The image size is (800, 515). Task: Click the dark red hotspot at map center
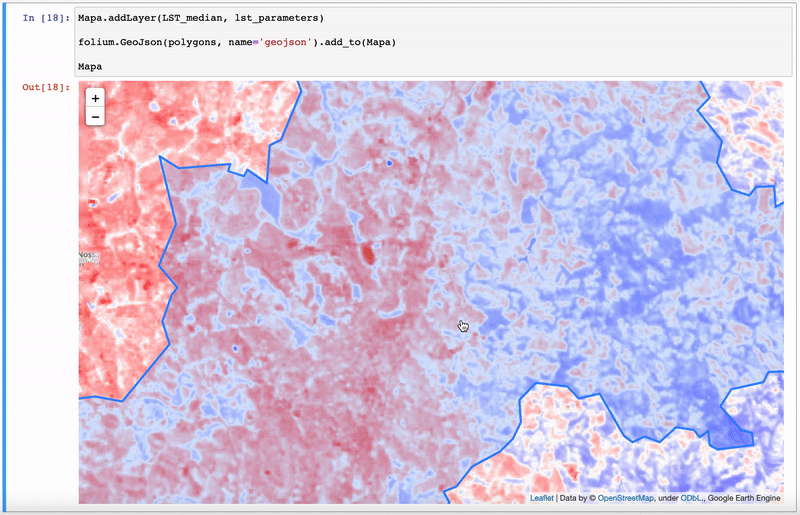point(368,254)
